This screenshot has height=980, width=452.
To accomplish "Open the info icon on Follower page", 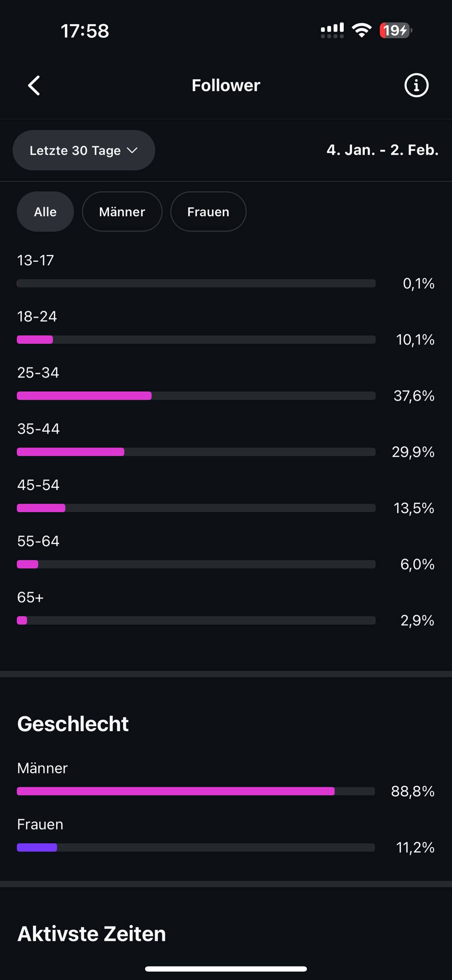I will click(416, 85).
